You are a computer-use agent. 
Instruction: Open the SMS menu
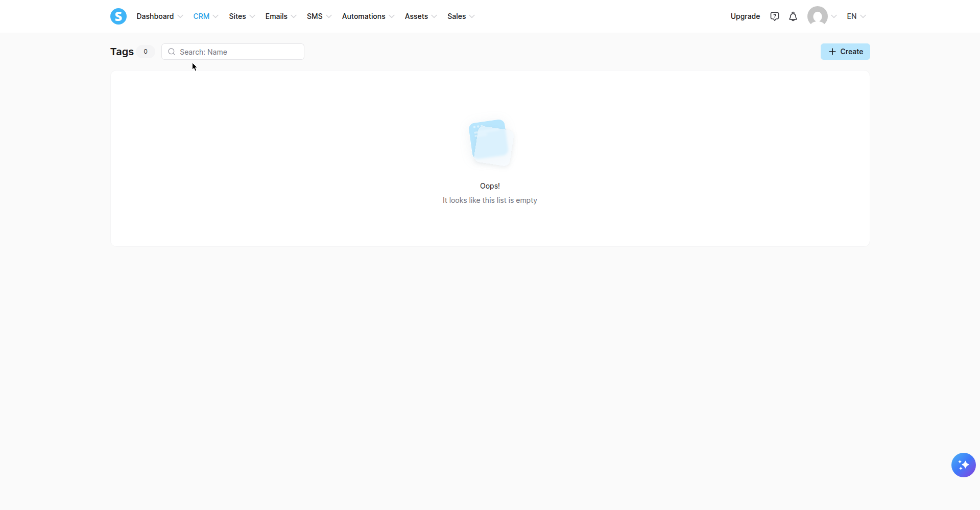[x=319, y=16]
